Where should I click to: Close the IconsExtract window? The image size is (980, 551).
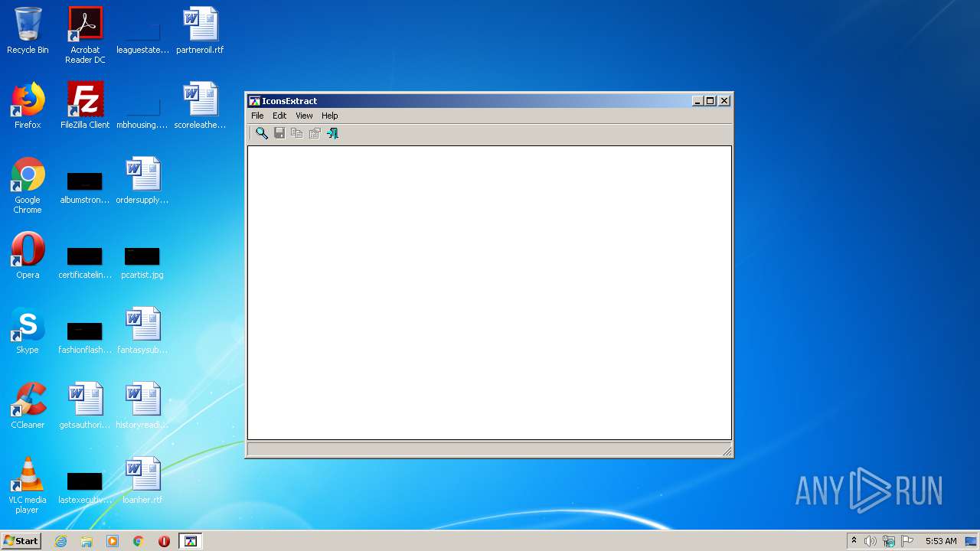724,101
